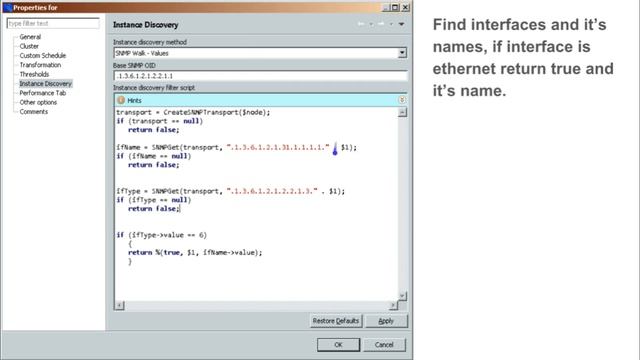The width and height of the screenshot is (640, 360).
Task: Select Instance Discovery in the tree
Action: coord(45,84)
